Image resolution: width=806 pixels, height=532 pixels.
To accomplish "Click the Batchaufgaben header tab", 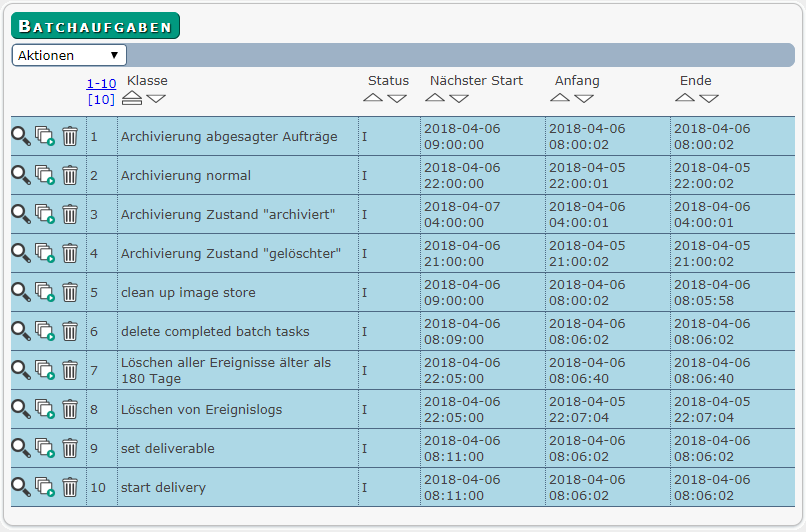I will (x=95, y=26).
